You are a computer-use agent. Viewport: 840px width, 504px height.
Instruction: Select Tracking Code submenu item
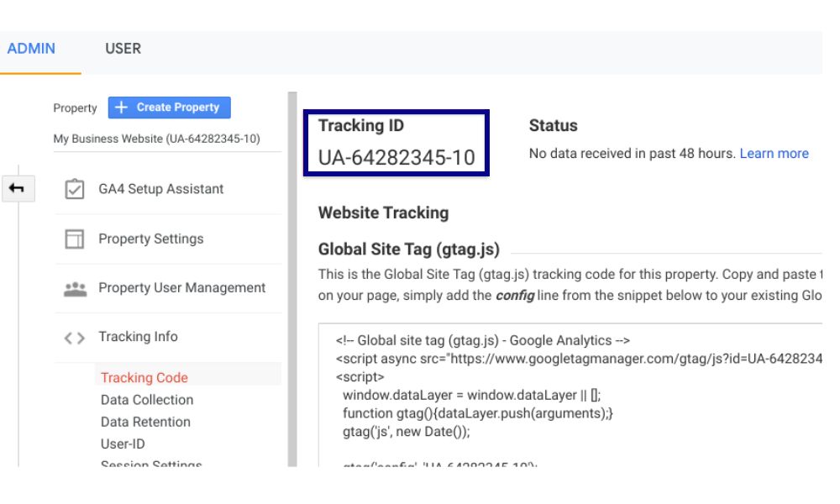[x=144, y=378]
